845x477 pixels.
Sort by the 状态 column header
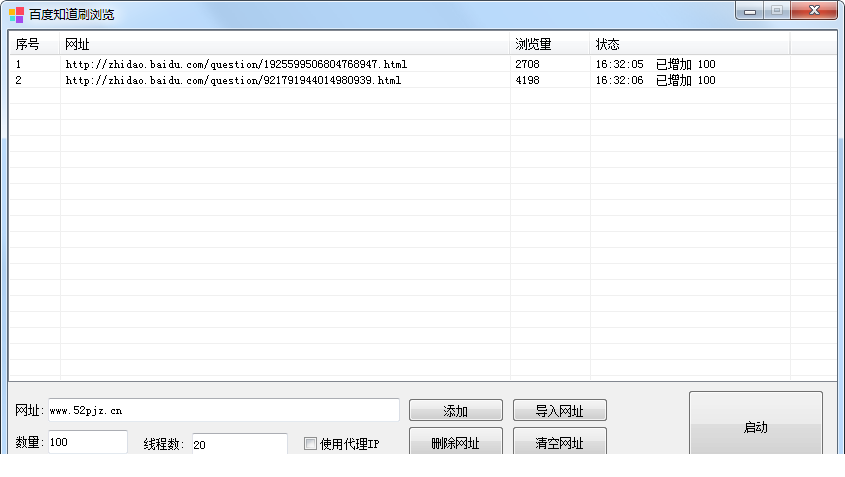click(x=690, y=44)
